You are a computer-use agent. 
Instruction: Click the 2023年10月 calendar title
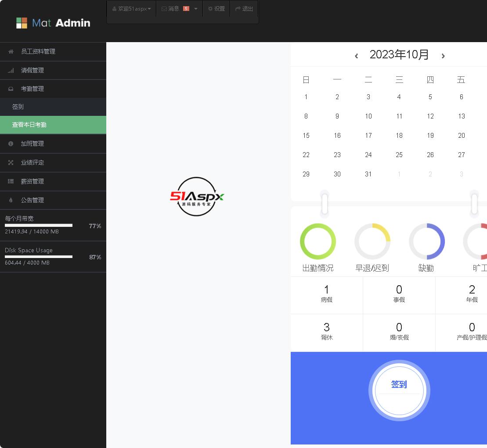pyautogui.click(x=399, y=54)
